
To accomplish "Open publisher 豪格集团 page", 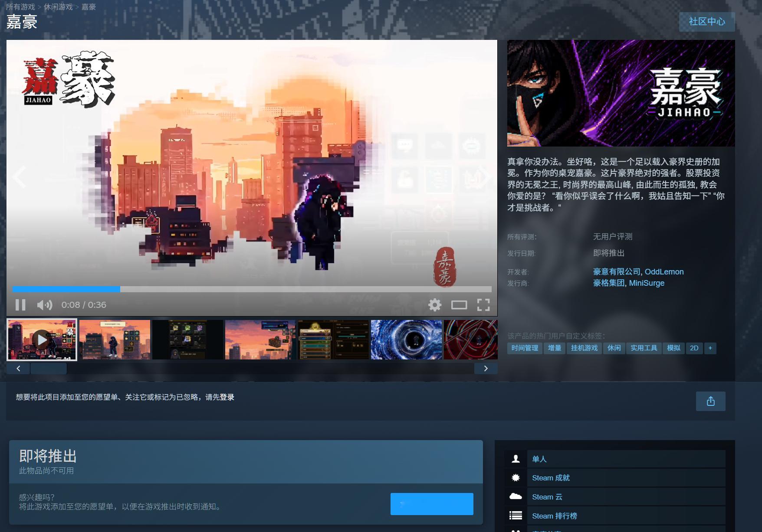I will coord(609,283).
